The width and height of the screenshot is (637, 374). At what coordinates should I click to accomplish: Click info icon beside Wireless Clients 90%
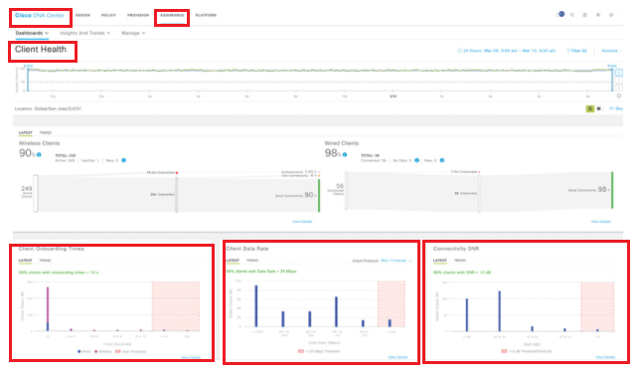[39, 155]
